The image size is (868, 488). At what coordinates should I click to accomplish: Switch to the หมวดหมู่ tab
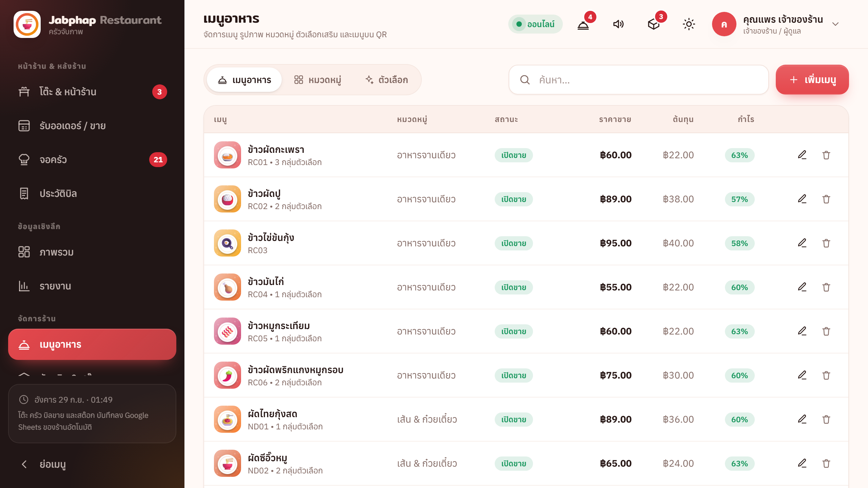[318, 80]
